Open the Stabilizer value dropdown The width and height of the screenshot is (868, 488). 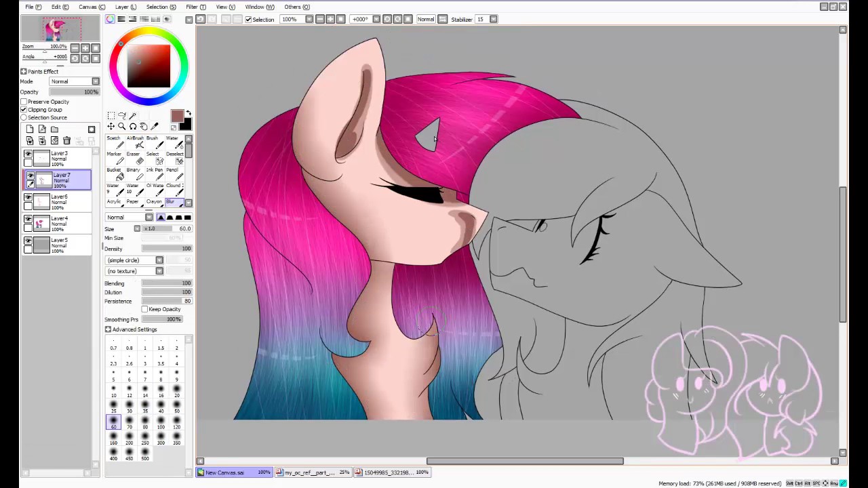point(493,19)
